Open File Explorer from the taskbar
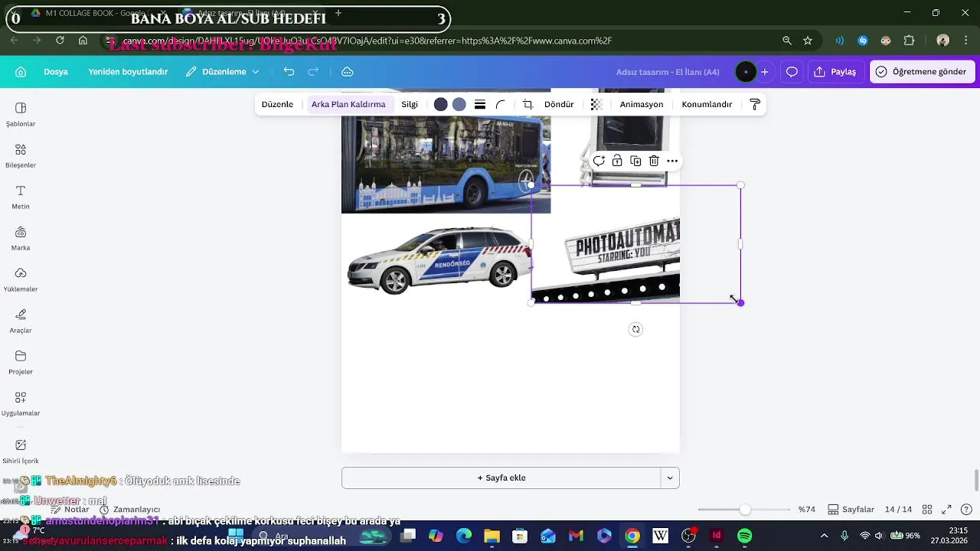The width and height of the screenshot is (980, 551). [x=492, y=536]
